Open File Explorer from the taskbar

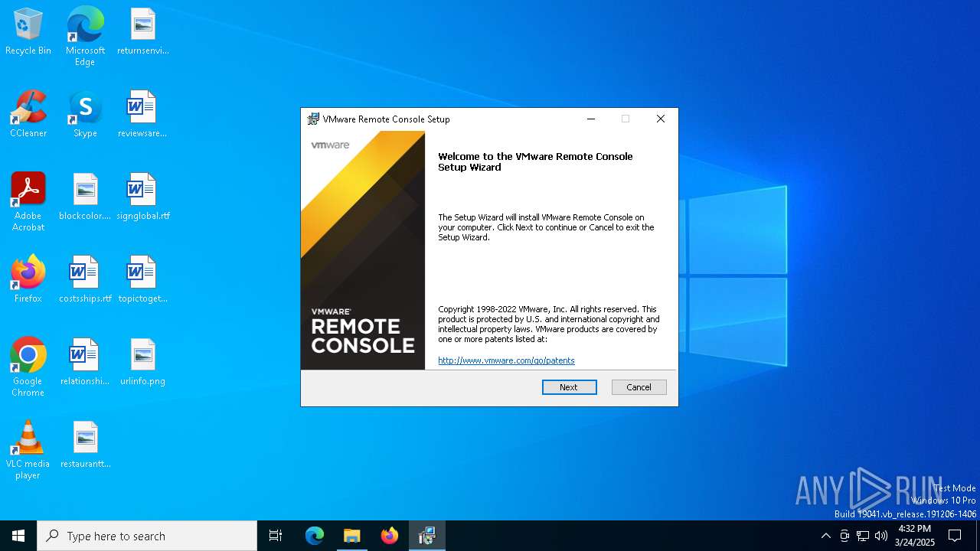point(352,536)
